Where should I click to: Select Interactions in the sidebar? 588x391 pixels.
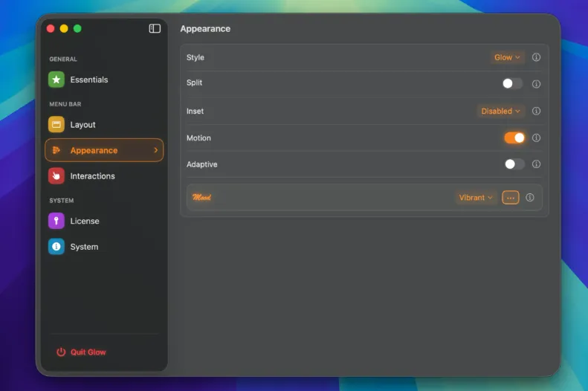[x=104, y=176]
